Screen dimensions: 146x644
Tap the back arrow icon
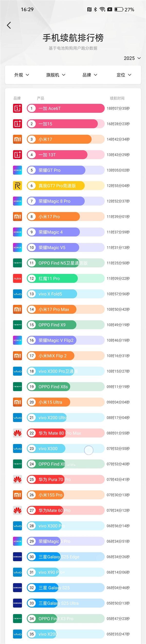pyautogui.click(x=9, y=25)
